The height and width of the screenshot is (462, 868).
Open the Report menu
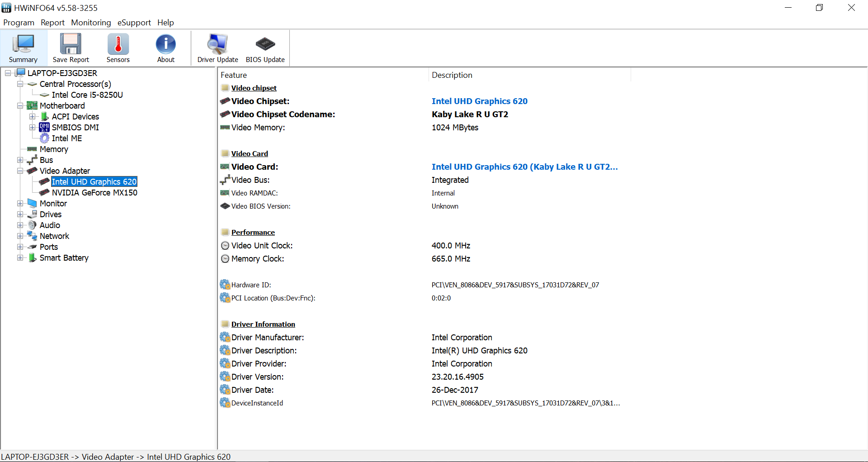pos(52,23)
